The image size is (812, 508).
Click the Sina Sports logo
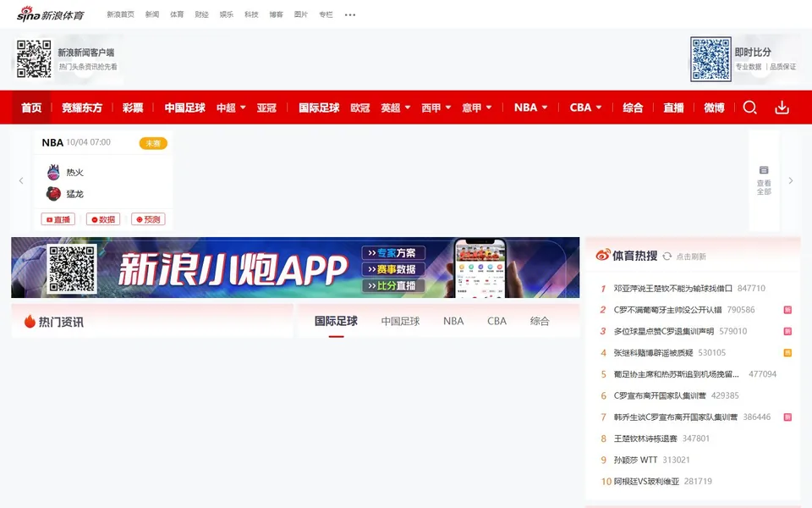pyautogui.click(x=50, y=14)
